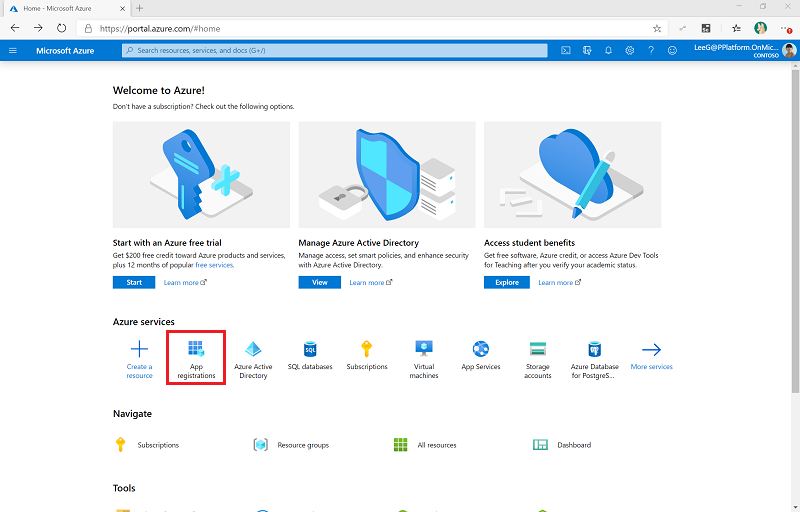Open Learn more link beside View
This screenshot has width=800, height=512.
(x=370, y=283)
